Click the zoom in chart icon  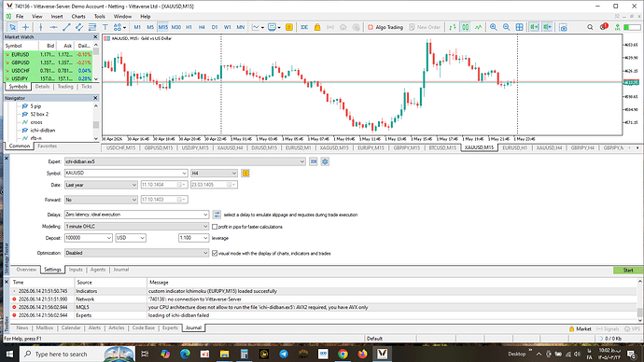[494, 27]
